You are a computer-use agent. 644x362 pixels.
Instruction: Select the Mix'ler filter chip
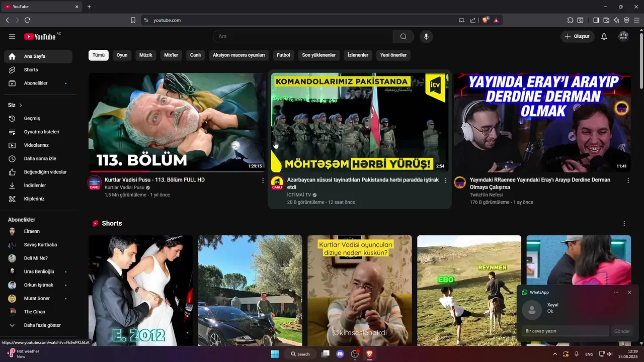coord(171,55)
